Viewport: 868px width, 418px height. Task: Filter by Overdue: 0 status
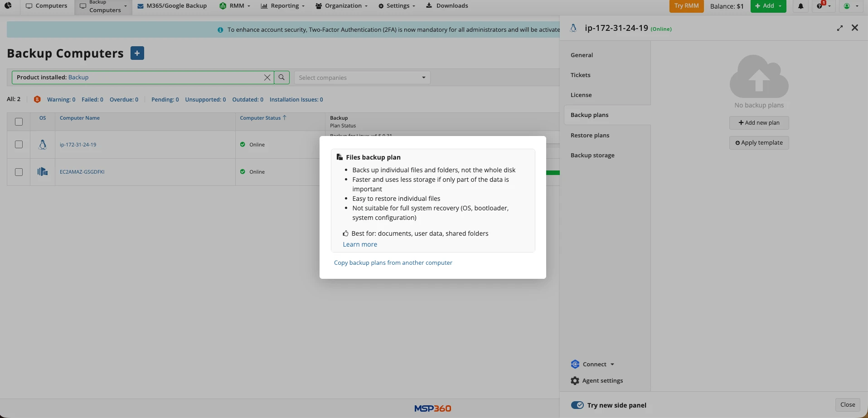coord(124,100)
